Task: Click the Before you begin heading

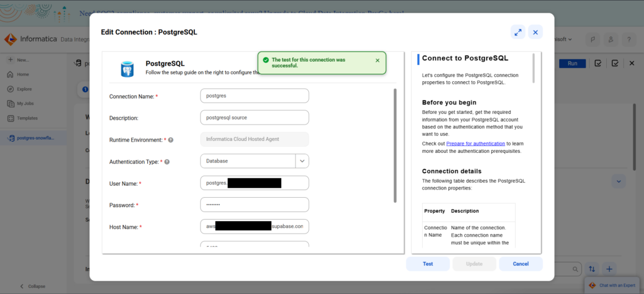Action: click(x=449, y=103)
